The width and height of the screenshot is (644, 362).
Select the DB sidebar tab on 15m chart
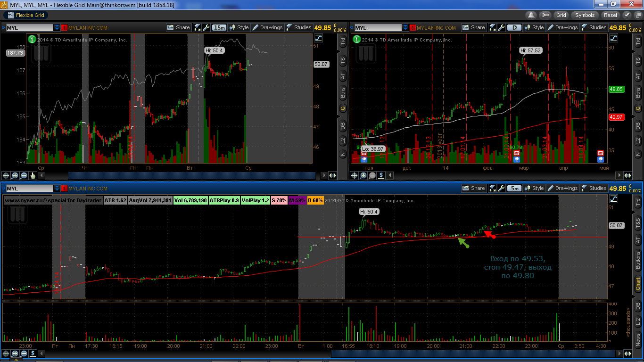coord(343,126)
